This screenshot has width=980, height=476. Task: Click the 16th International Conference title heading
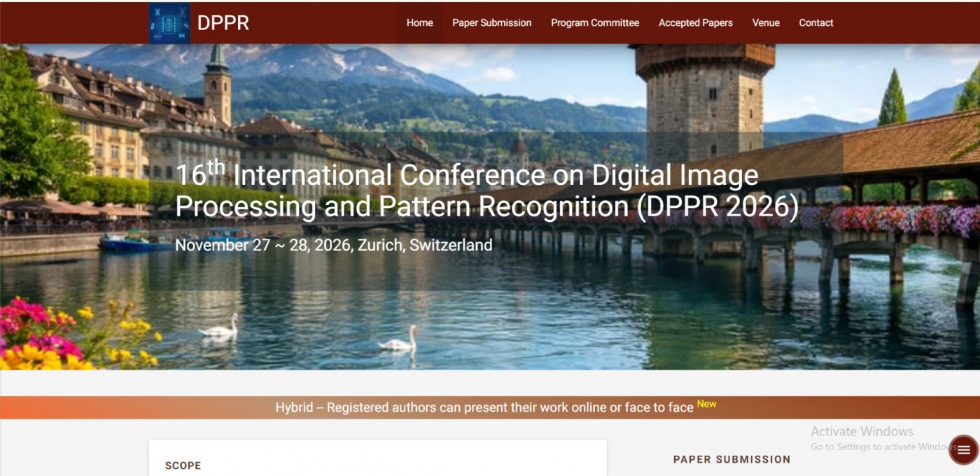pyautogui.click(x=486, y=190)
